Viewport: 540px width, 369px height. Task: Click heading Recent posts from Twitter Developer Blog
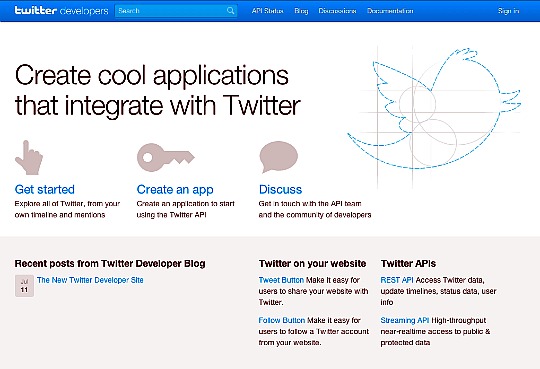click(x=110, y=264)
